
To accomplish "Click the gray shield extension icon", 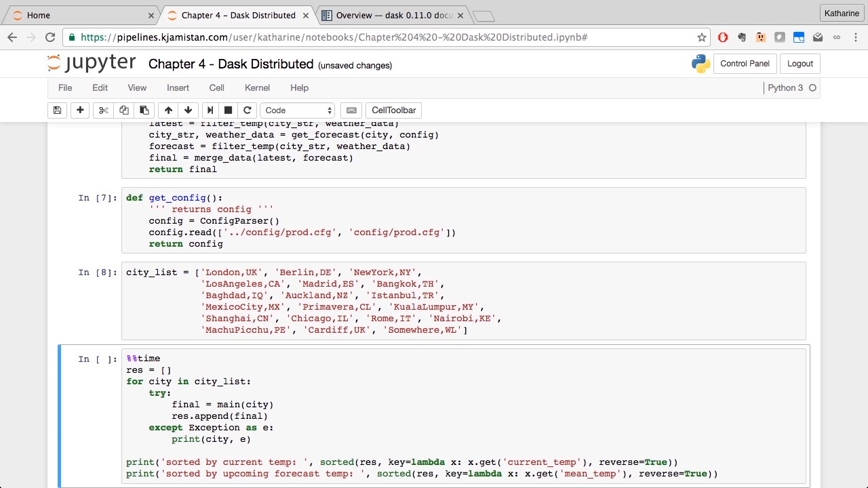I will coord(780,37).
